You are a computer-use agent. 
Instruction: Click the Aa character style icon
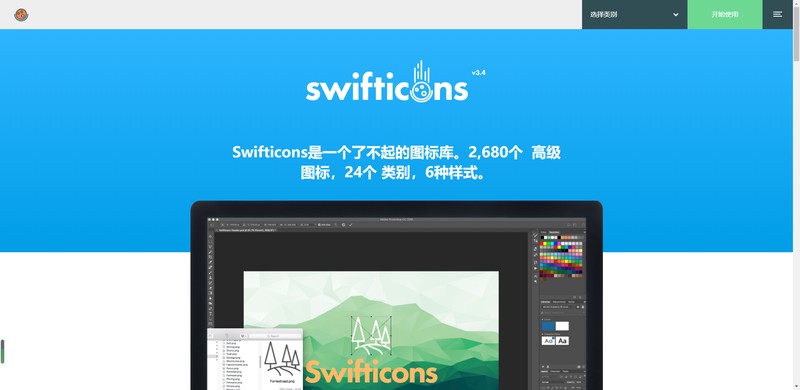[562, 340]
